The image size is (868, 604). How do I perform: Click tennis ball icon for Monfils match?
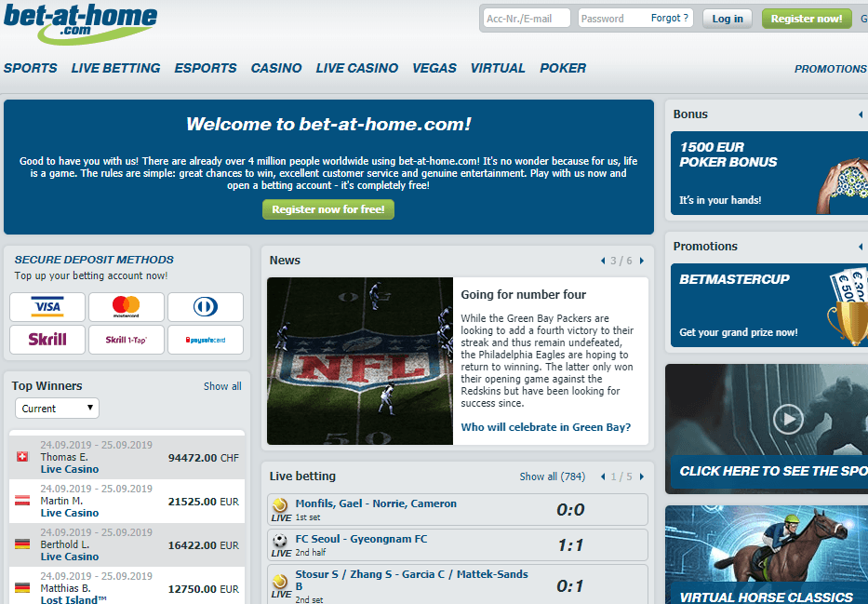tap(280, 505)
